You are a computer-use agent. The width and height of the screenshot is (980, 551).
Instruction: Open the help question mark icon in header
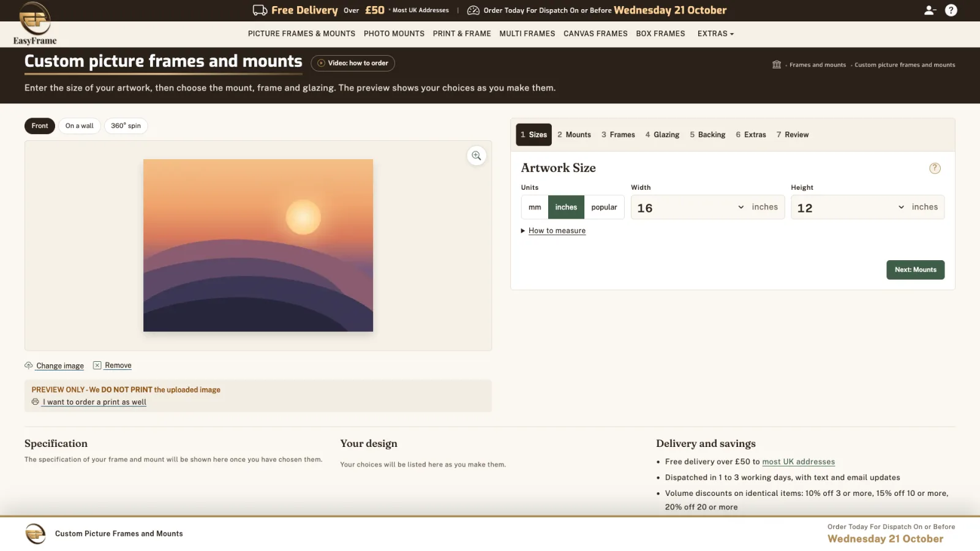[951, 10]
